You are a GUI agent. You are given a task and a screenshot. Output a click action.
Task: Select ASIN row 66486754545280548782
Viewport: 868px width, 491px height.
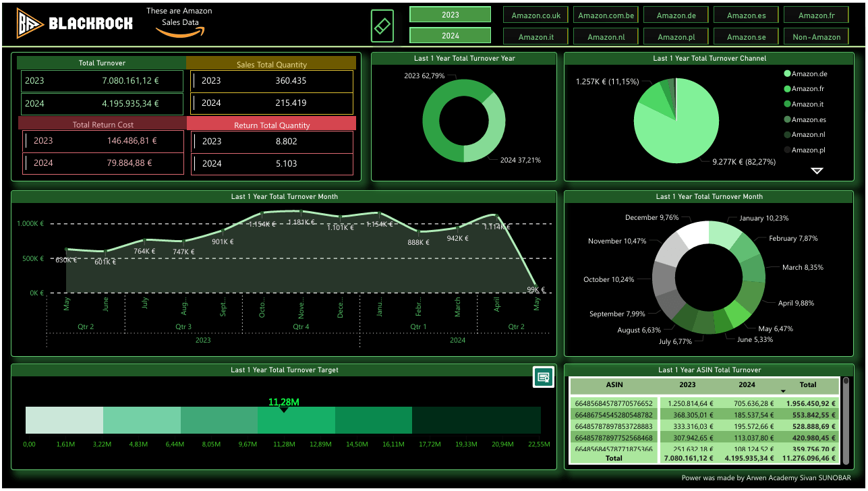pos(704,415)
